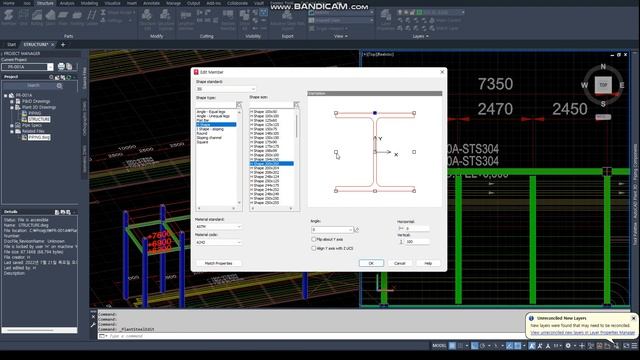This screenshot has height=360, width=640.
Task: Toggle the MODEL space button in status bar
Action: click(439, 346)
